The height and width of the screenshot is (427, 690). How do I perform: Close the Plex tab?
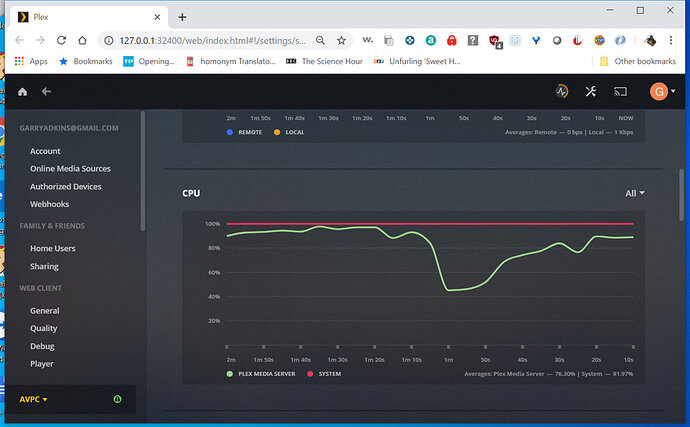(158, 17)
